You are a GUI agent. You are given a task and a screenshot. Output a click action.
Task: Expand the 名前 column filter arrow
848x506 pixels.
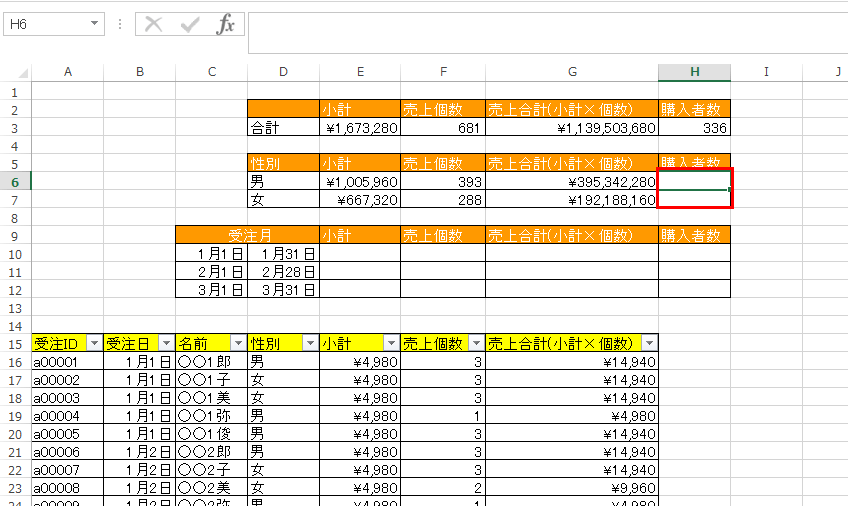238,343
